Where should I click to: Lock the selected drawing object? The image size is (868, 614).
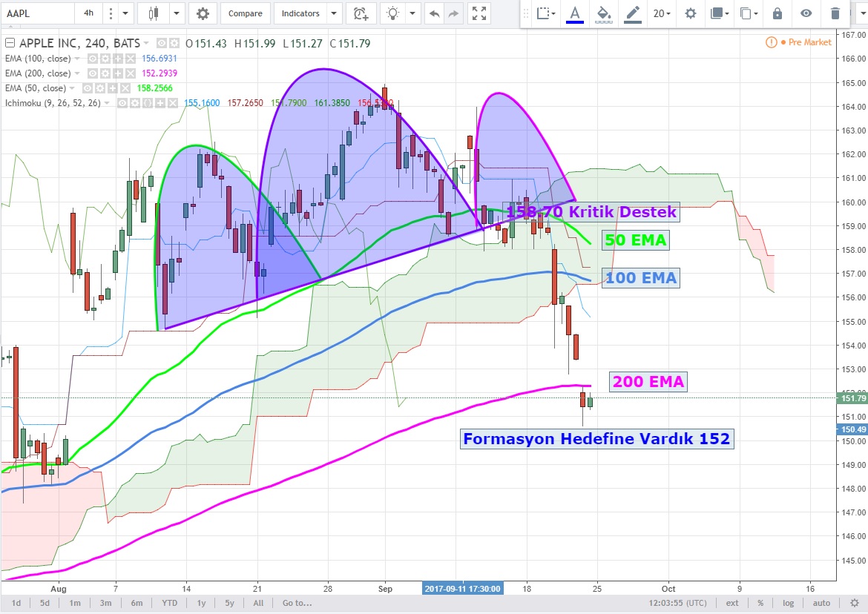(x=777, y=13)
